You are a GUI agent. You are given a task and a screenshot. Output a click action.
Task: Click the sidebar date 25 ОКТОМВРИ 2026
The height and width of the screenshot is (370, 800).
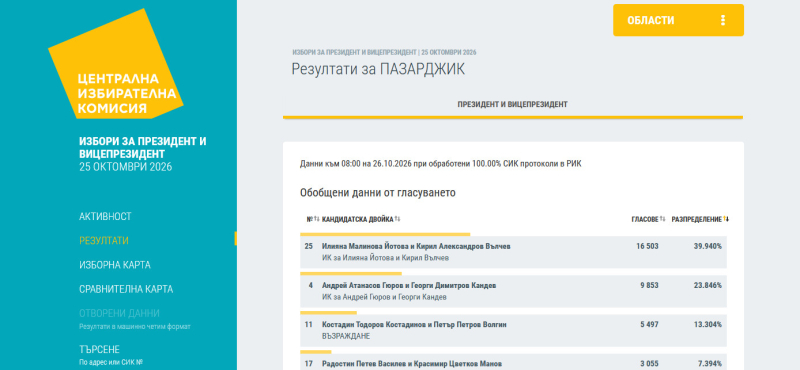tap(126, 167)
